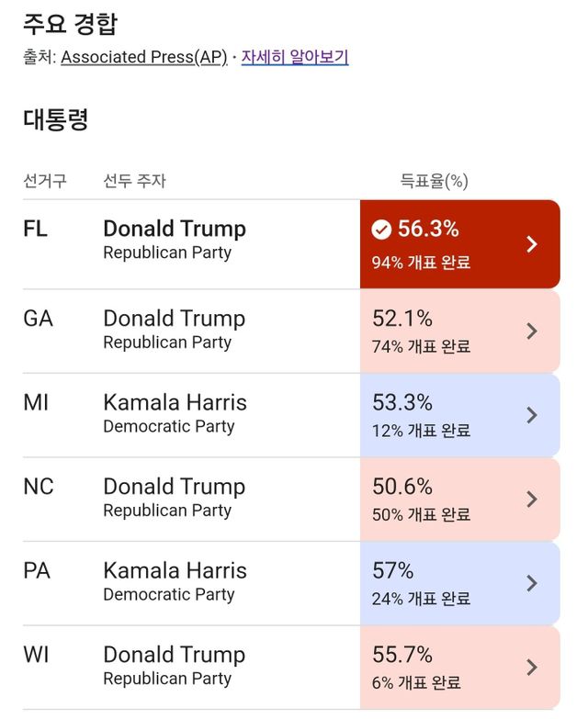
Task: Open the Associated Press(AP) source link
Action: 143,57
